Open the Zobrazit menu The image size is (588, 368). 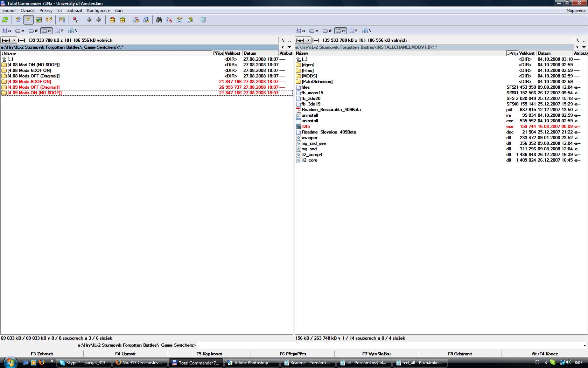pyautogui.click(x=75, y=11)
